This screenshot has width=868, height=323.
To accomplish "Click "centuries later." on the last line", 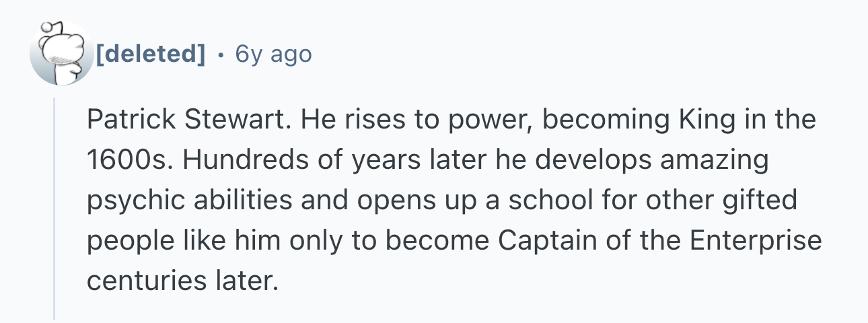I will 182,280.
